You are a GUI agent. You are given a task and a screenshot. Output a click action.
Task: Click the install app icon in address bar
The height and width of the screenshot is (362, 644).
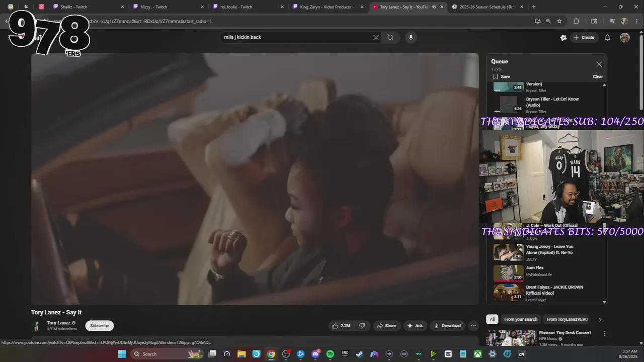click(x=538, y=21)
